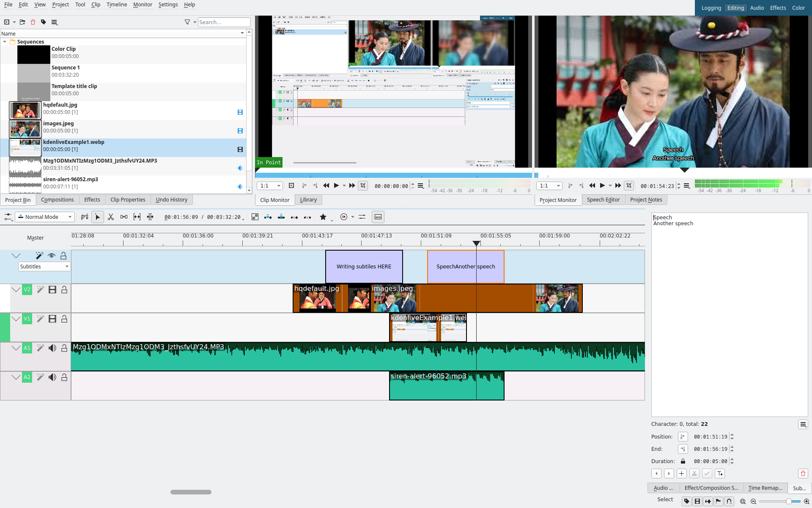The image size is (812, 508).
Task: Adjust the timeline zoom slider
Action: pos(788,501)
